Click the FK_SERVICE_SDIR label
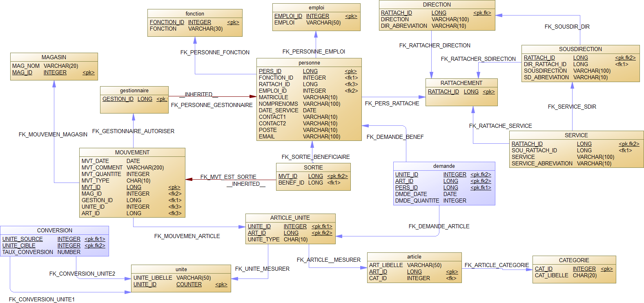The height and width of the screenshot is (303, 644). [572, 107]
